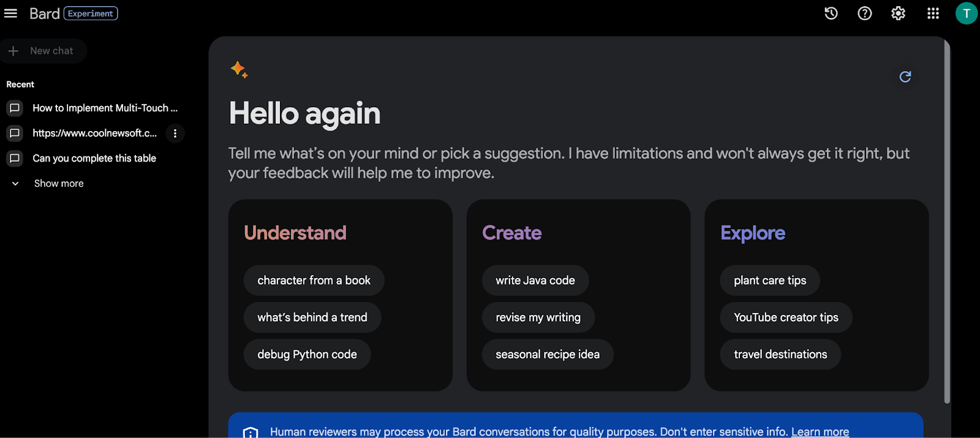
Task: Click chat icon beside coolnewsoft conversation
Action: point(15,133)
